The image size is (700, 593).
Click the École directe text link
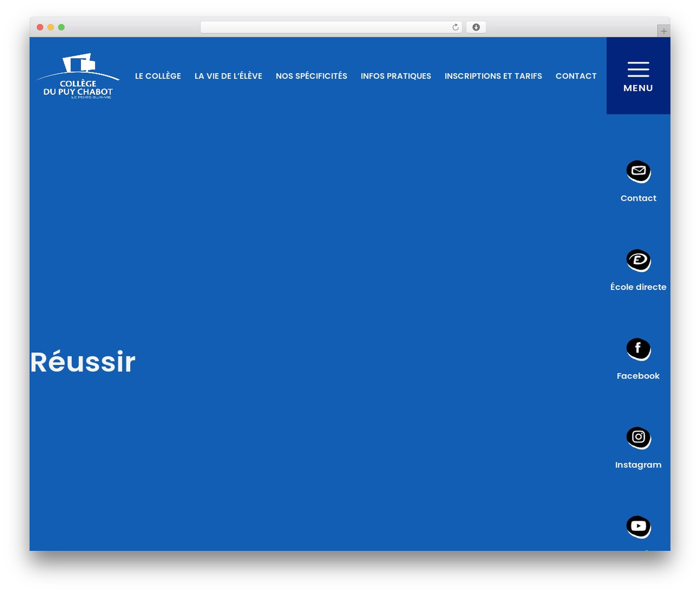pyautogui.click(x=638, y=287)
